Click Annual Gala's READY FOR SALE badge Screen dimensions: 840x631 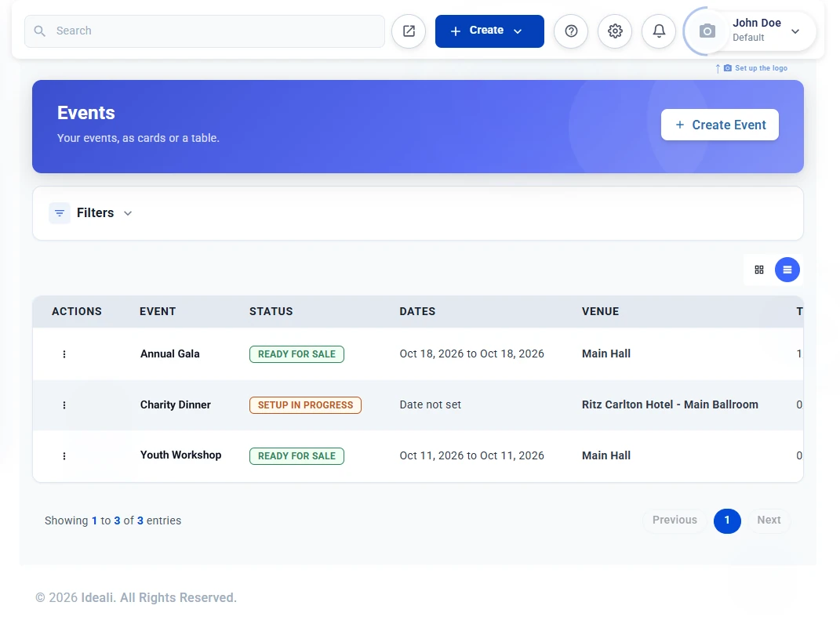(x=296, y=354)
